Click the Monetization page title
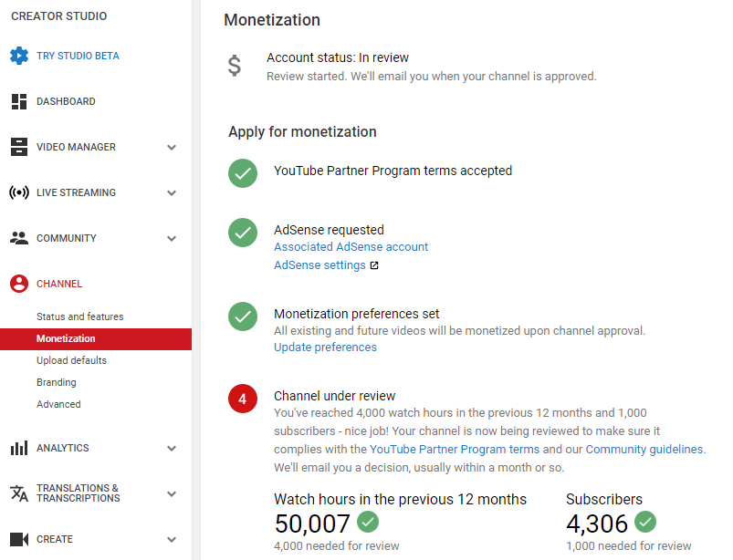The height and width of the screenshot is (560, 733). click(272, 20)
